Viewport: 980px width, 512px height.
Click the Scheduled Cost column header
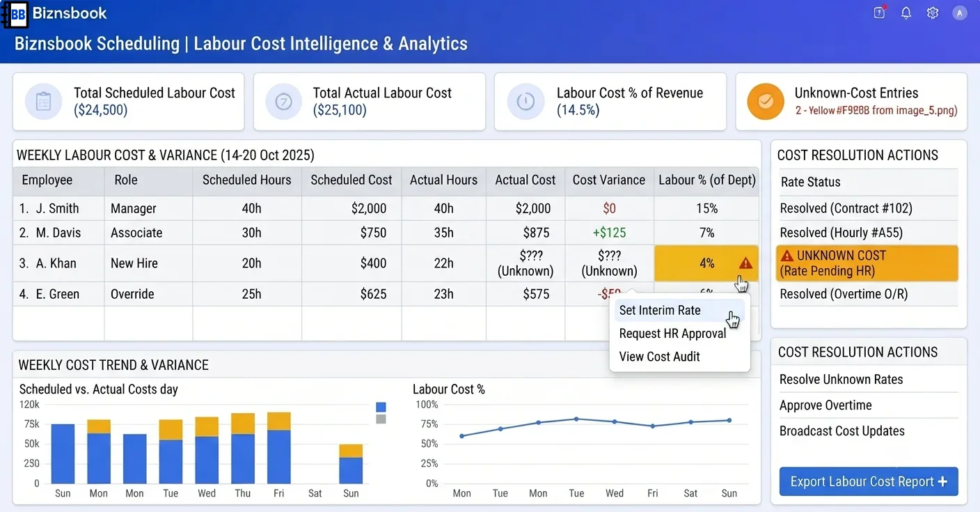[x=351, y=180]
